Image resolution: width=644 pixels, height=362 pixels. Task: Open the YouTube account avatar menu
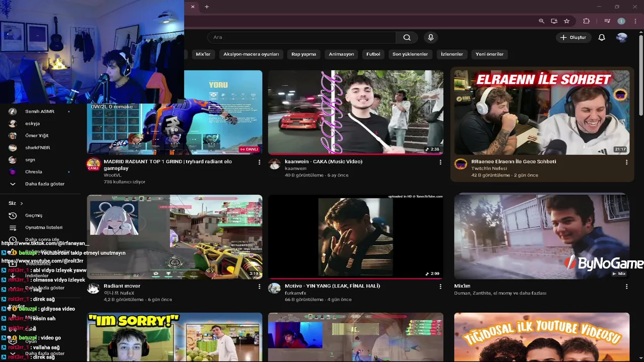[x=622, y=37]
